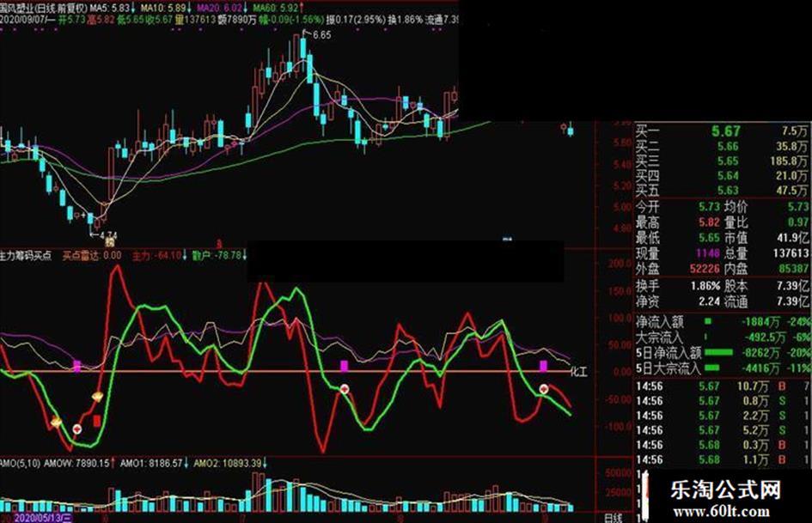This screenshot has height=523, width=812.
Task: Click the 5日净流入额 green progress bar
Action: tap(719, 353)
